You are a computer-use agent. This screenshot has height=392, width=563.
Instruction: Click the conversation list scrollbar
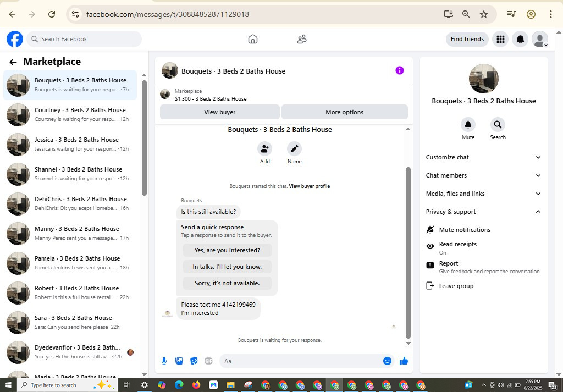[x=145, y=138]
